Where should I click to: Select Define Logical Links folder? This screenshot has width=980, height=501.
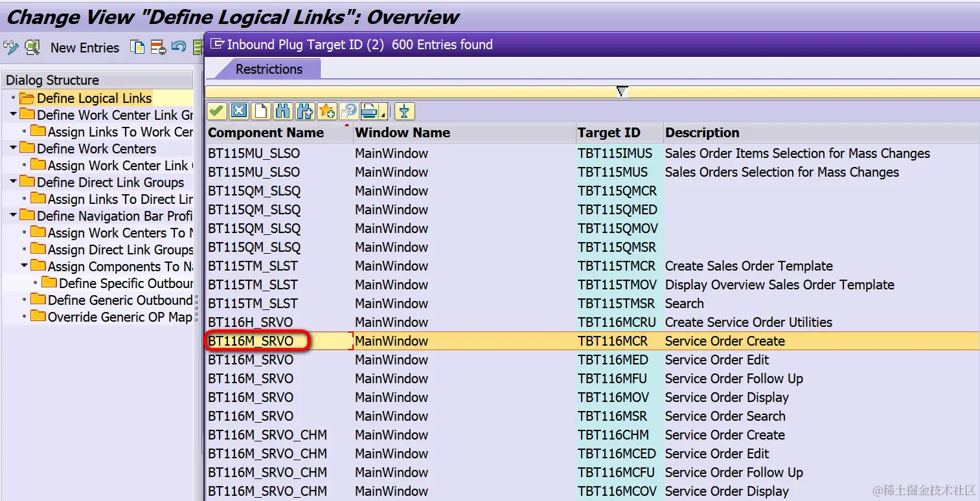pos(94,98)
